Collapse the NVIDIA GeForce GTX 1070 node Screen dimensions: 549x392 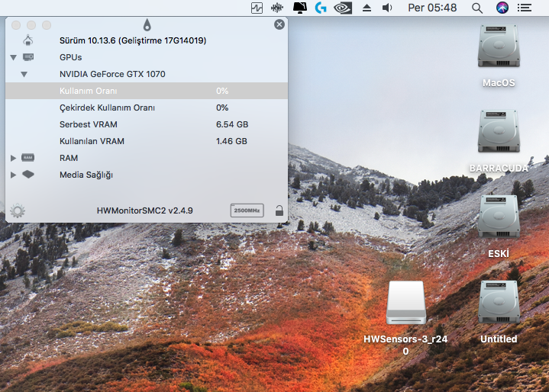[x=24, y=74]
